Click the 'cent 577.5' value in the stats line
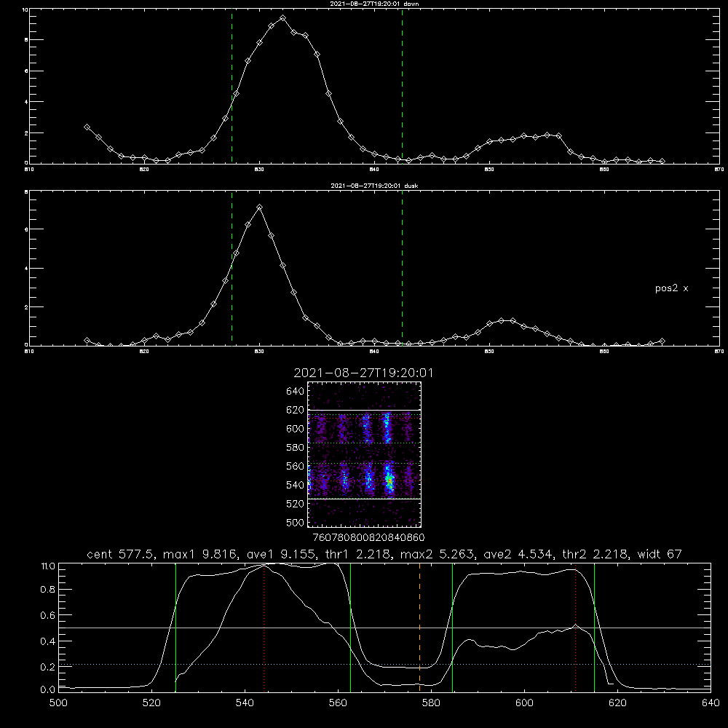 click(x=121, y=554)
